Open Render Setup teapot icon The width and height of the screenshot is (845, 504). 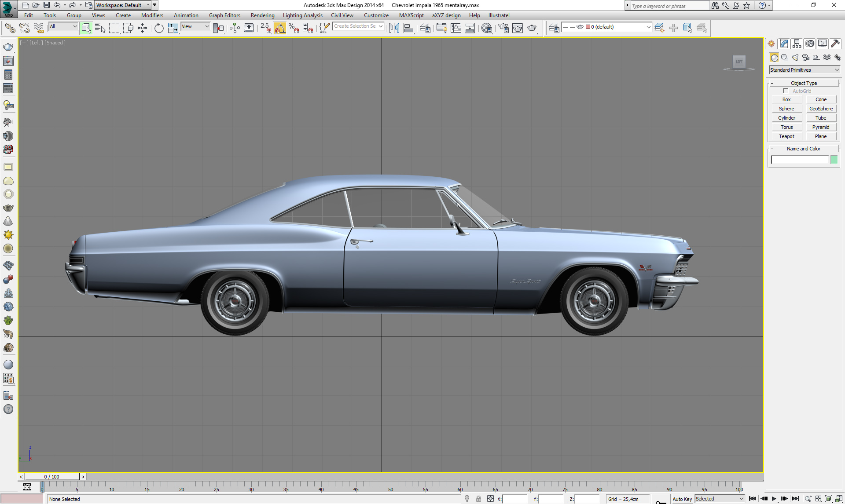click(x=503, y=28)
